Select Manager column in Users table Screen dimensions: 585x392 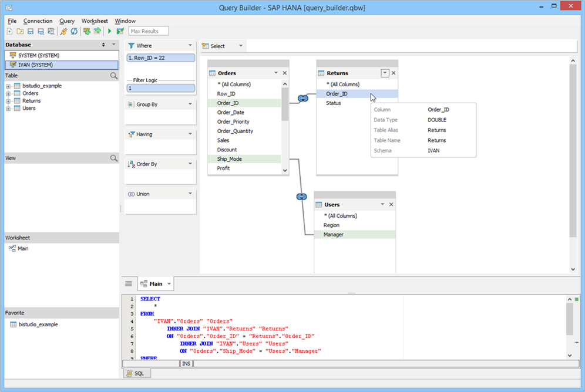(x=355, y=235)
